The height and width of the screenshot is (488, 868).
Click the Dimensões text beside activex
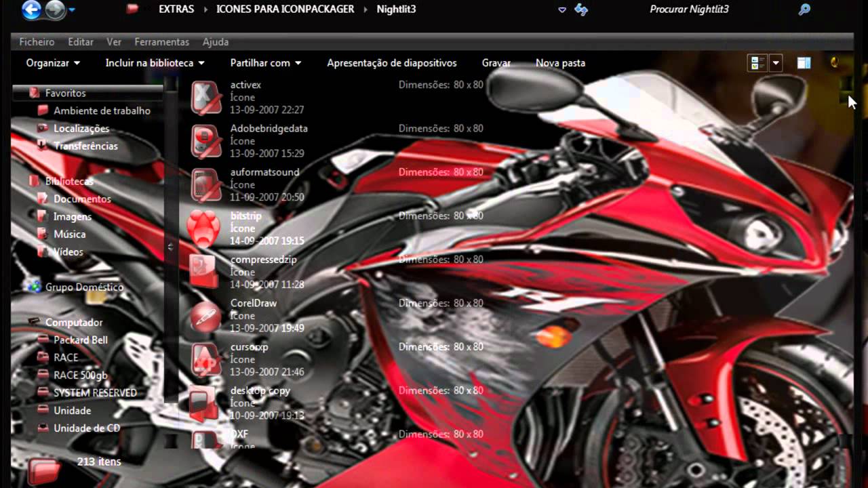[x=441, y=85]
